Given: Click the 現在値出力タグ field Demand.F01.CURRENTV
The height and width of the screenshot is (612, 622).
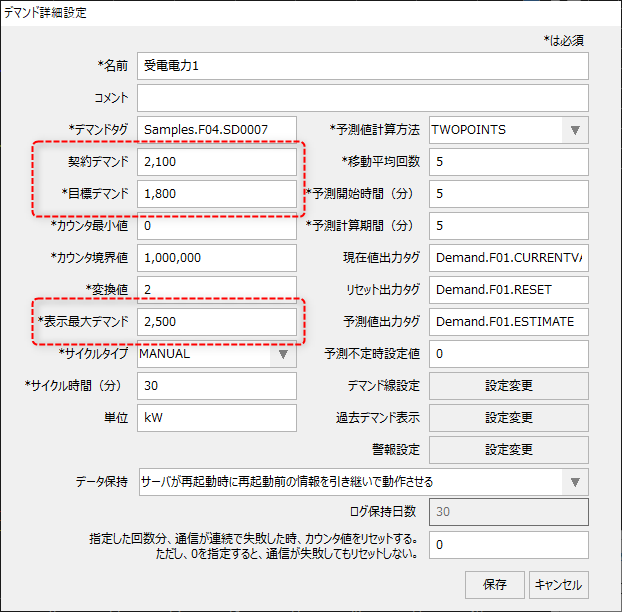Looking at the screenshot, I should click(509, 258).
